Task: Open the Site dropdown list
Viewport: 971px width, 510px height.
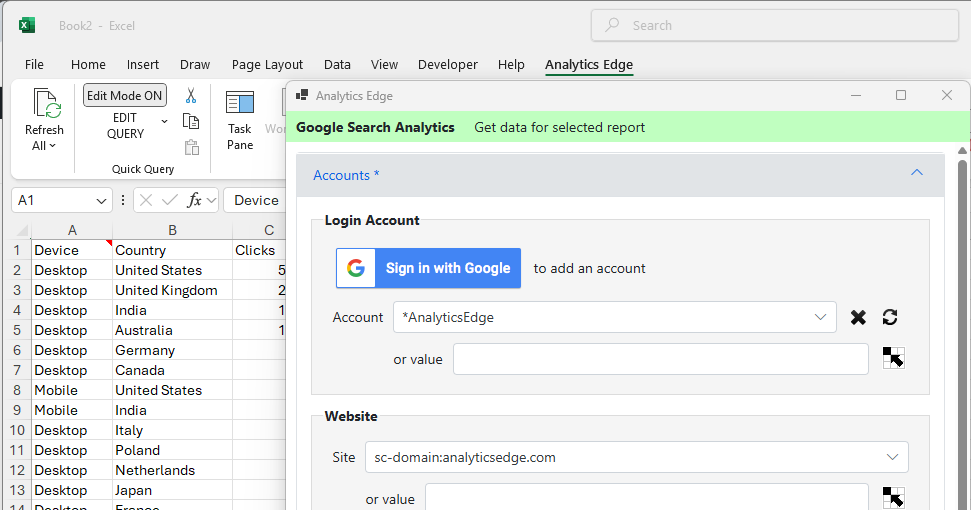Action: (892, 457)
